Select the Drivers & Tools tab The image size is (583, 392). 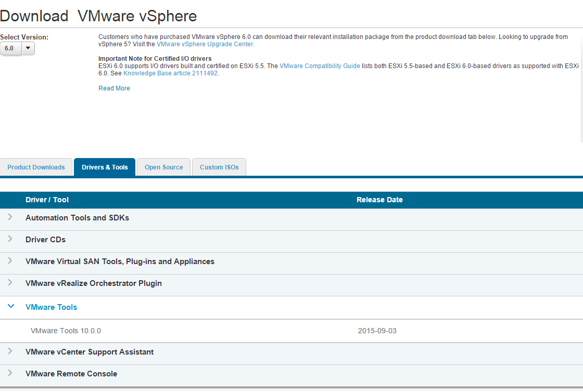[x=105, y=167]
